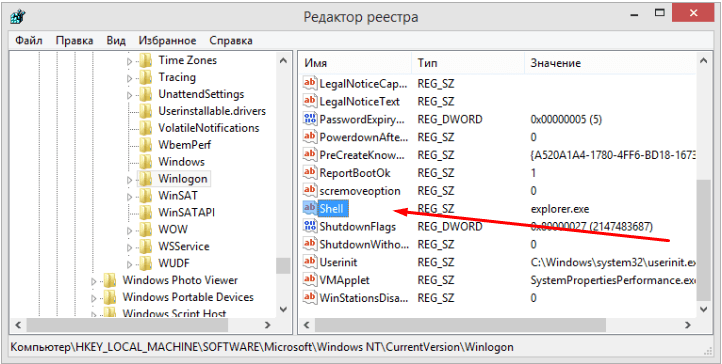The width and height of the screenshot is (722, 364).
Task: Expand the Winlogon tree node
Action: click(x=130, y=179)
